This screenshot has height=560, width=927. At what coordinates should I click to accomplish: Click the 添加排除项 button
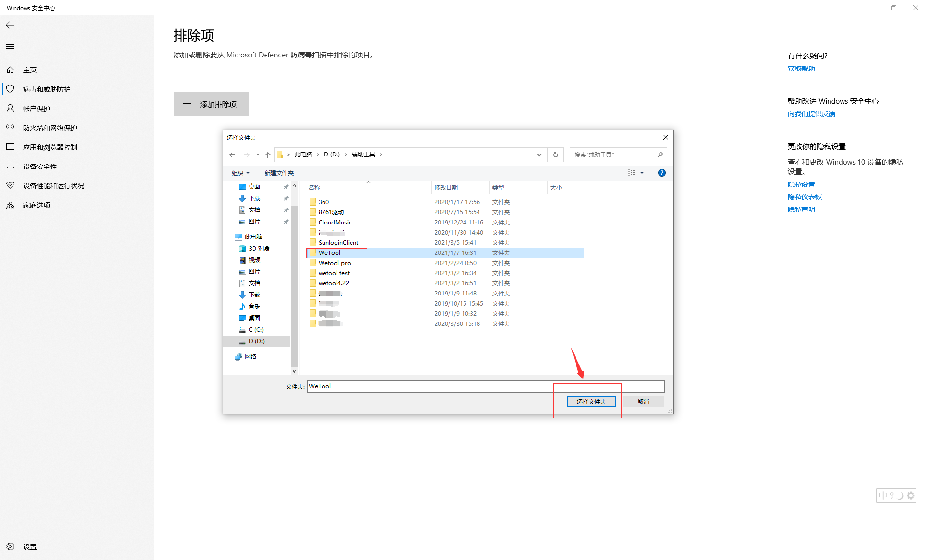point(211,104)
